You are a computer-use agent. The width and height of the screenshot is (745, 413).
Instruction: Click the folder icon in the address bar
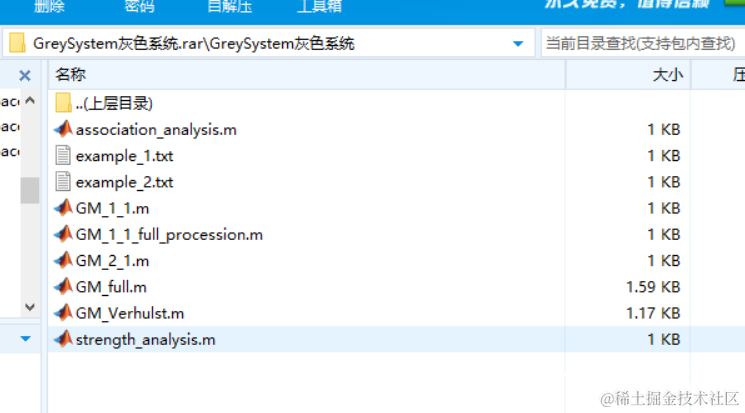17,43
